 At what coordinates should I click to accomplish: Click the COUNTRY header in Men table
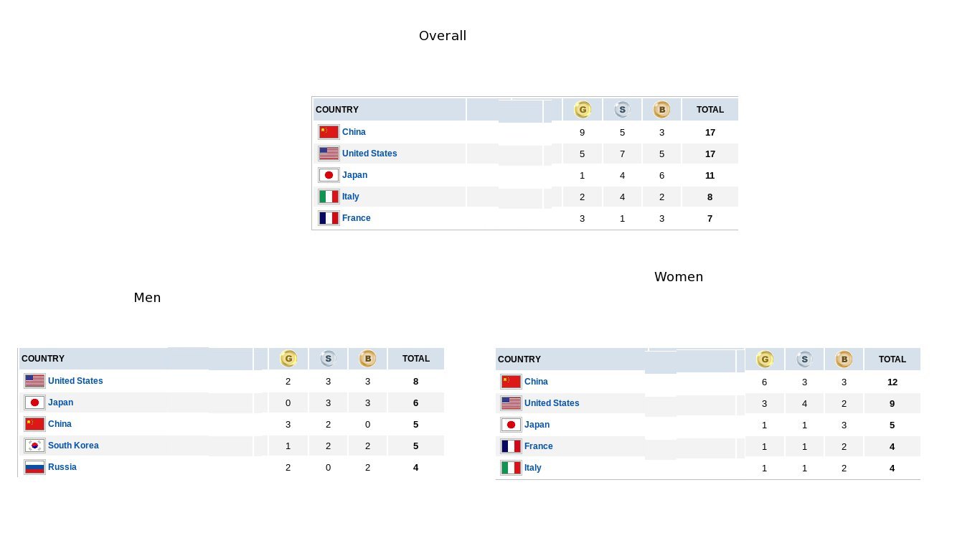click(x=43, y=359)
